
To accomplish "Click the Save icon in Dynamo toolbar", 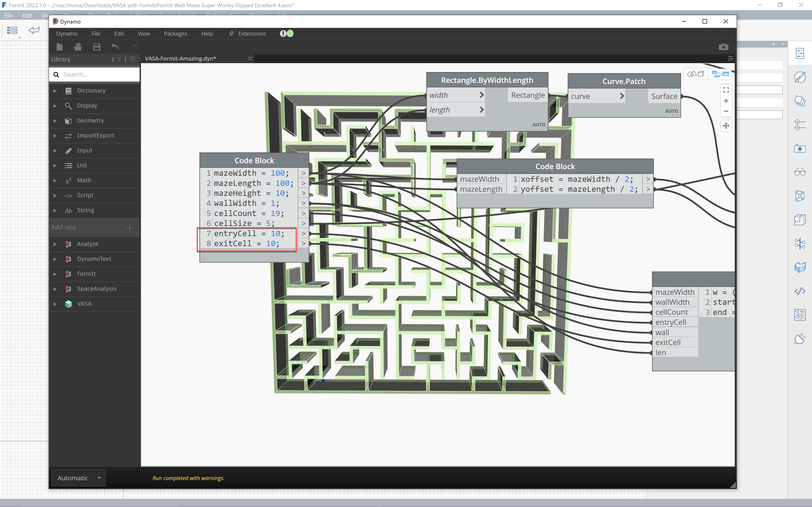I will pyautogui.click(x=97, y=47).
